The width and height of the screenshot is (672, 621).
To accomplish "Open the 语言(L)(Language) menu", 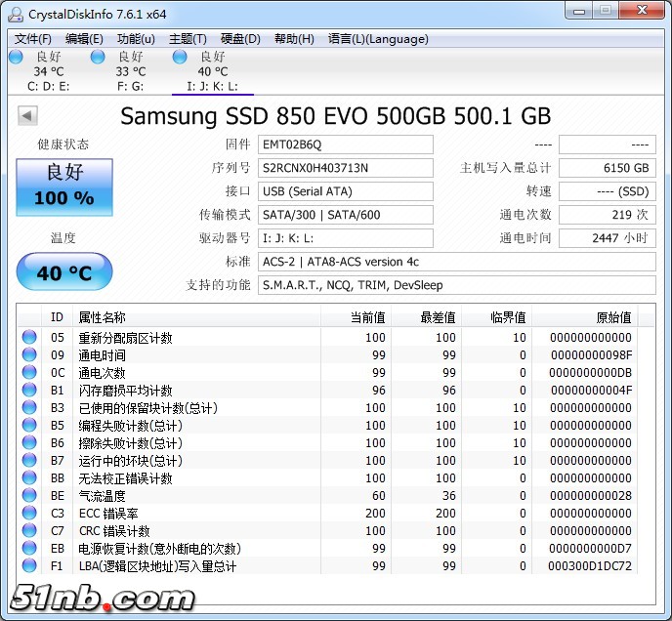I will pos(378,39).
